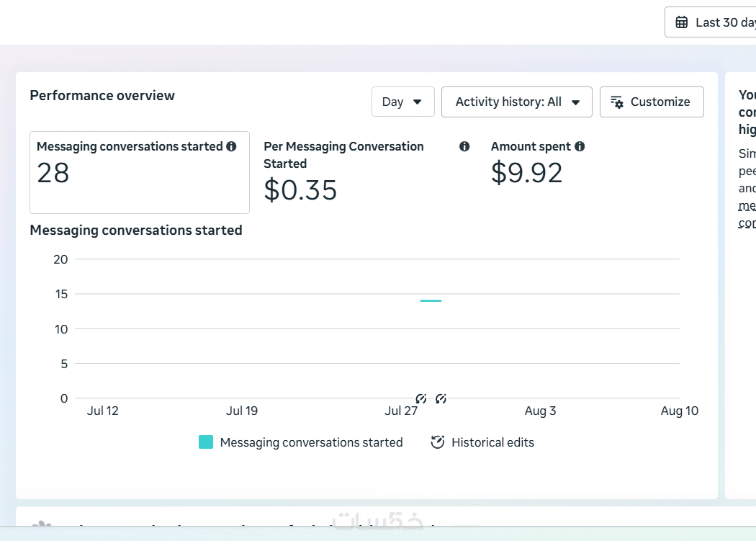756x541 pixels.
Task: Click the Customize button
Action: point(652,102)
